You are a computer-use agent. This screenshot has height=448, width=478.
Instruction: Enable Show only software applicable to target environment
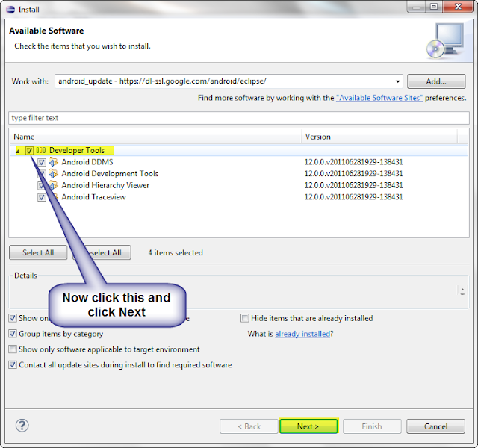pos(13,349)
